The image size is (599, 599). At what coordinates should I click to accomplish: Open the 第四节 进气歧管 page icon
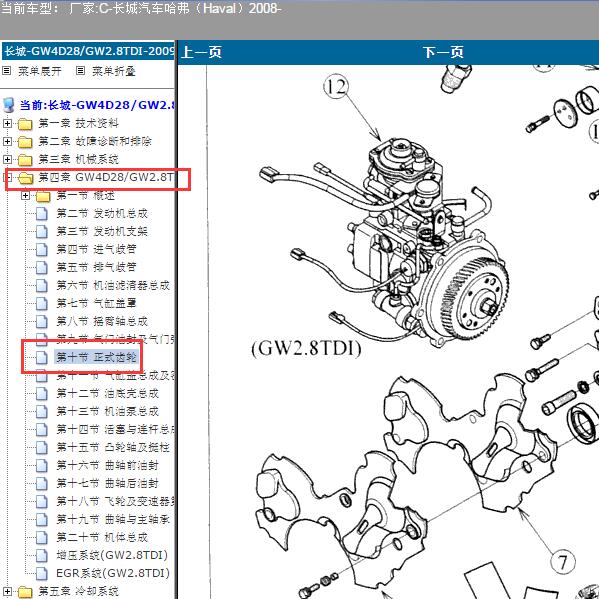coord(42,249)
